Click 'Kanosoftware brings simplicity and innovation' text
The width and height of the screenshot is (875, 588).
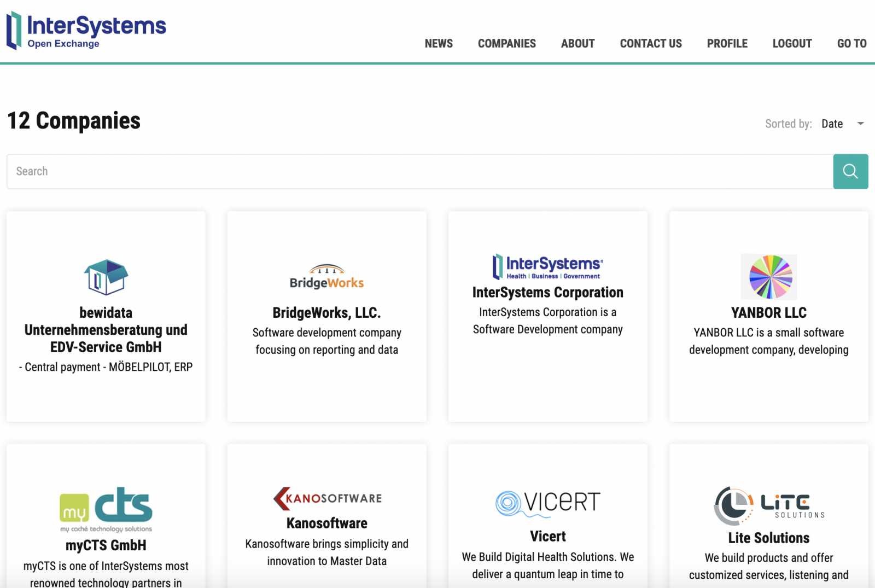(x=327, y=552)
